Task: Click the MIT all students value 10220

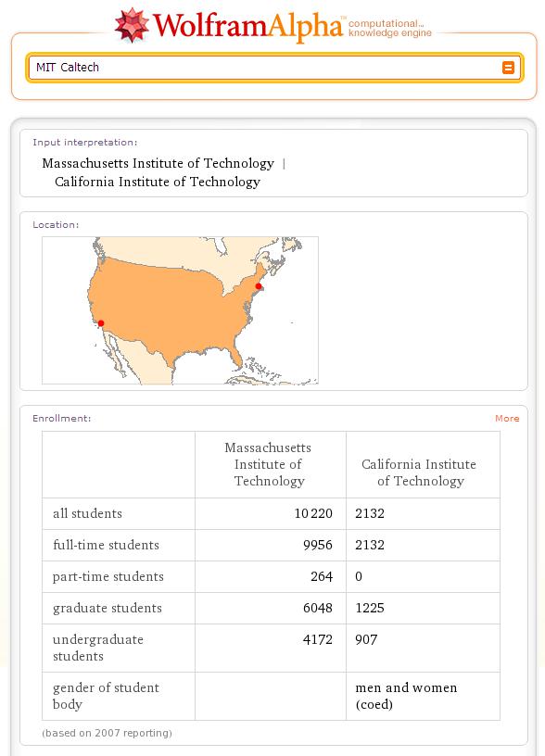Action: [313, 513]
